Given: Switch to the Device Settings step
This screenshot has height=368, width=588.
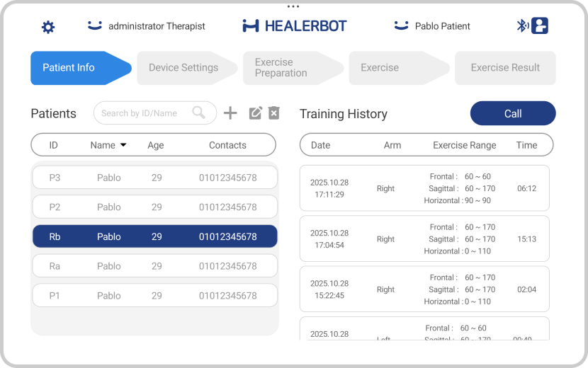Looking at the screenshot, I should 187,68.
